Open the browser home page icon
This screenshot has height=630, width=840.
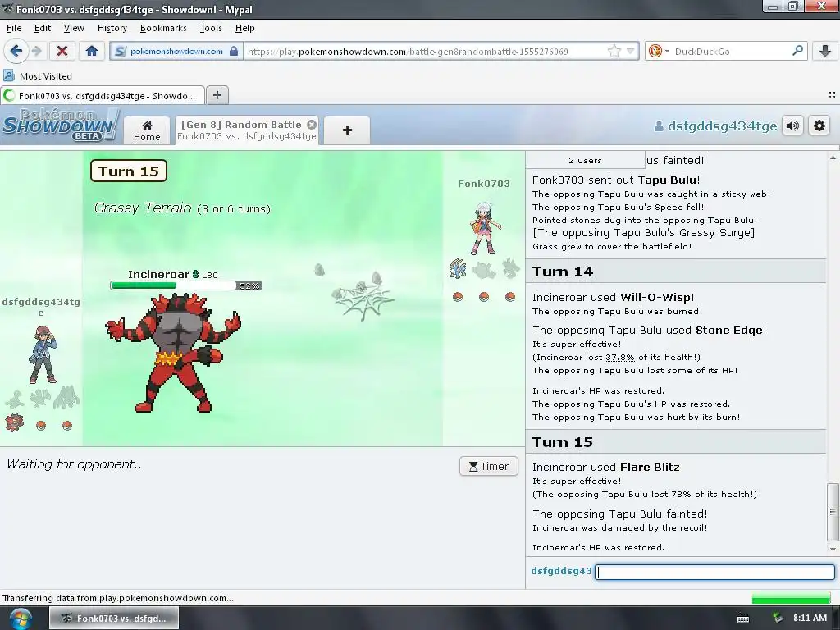click(92, 51)
